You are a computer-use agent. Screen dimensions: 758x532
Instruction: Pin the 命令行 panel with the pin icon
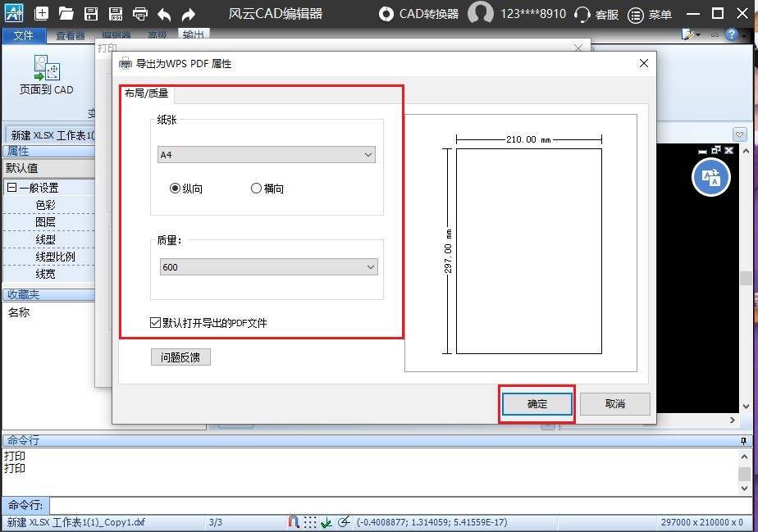743,441
